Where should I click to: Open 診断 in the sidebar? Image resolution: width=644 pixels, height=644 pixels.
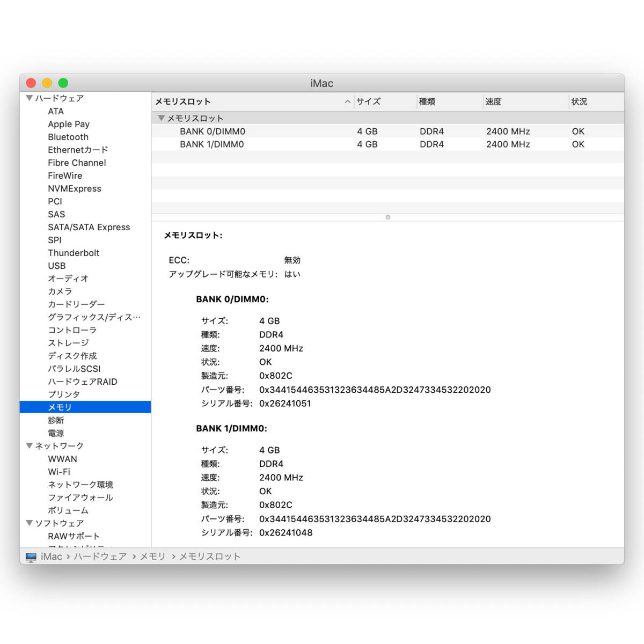pyautogui.click(x=56, y=420)
